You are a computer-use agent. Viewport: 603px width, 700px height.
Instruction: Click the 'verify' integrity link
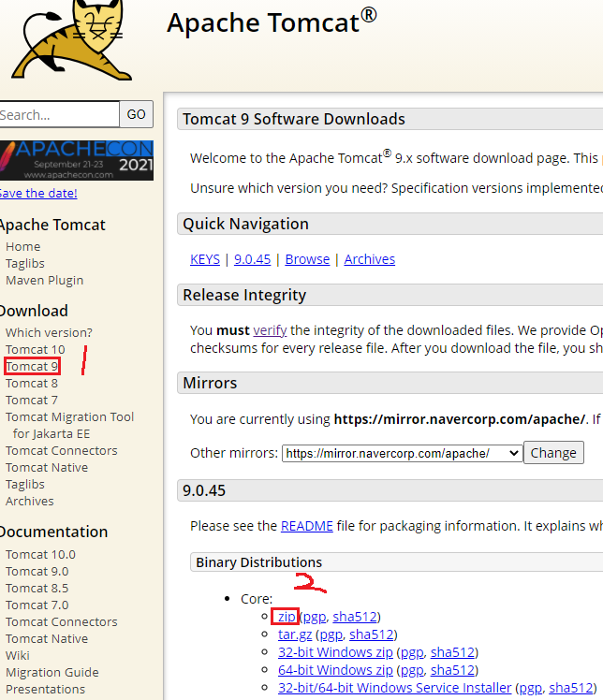[270, 330]
